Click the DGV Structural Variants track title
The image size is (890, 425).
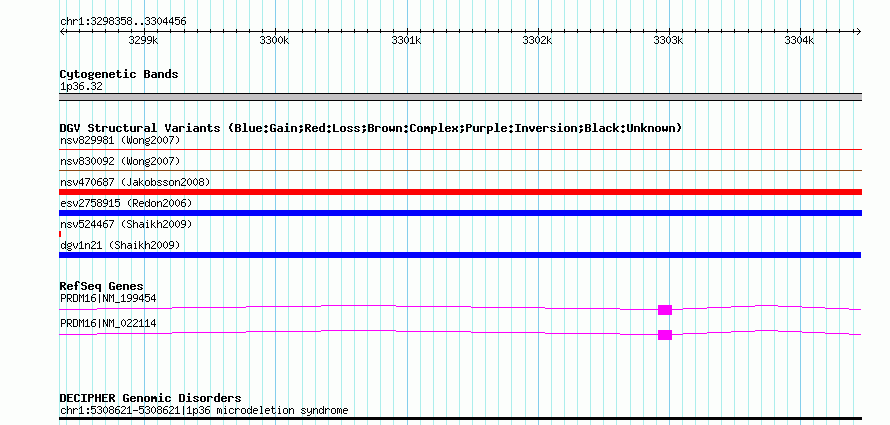pyautogui.click(x=371, y=128)
